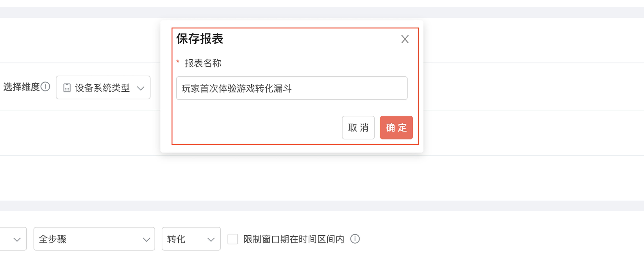The width and height of the screenshot is (644, 261).
Task: Click the red required asterisk beside 报表名称
Action: tap(178, 62)
